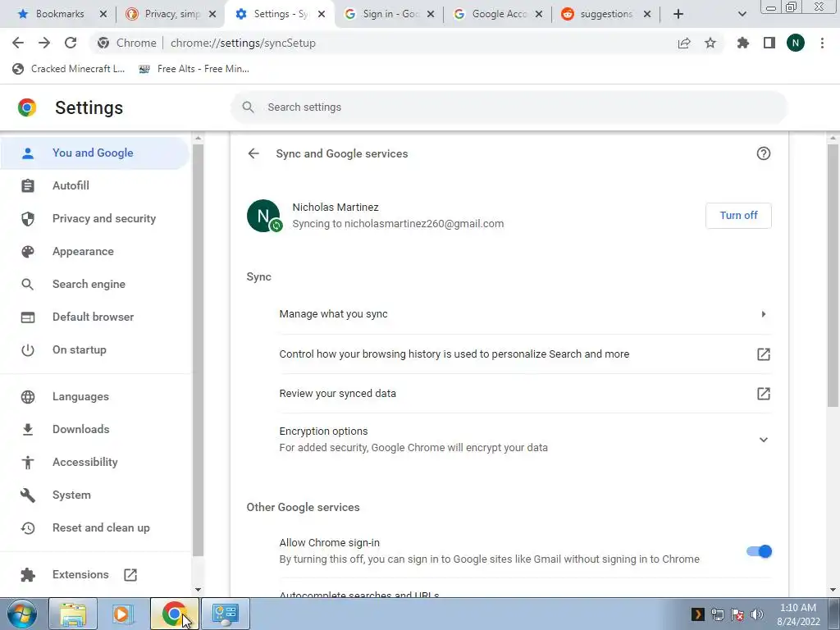Close the Privacy, simplified tab
The width and height of the screenshot is (840, 630).
click(212, 15)
